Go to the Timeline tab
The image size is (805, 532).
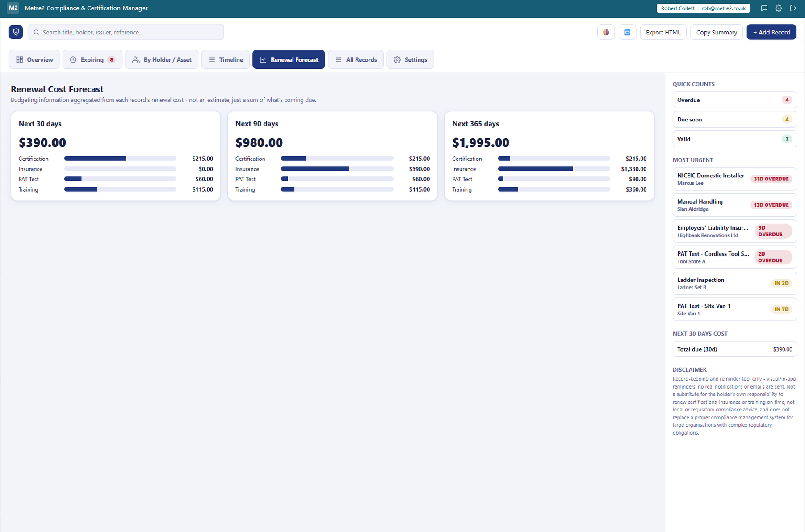coord(226,59)
